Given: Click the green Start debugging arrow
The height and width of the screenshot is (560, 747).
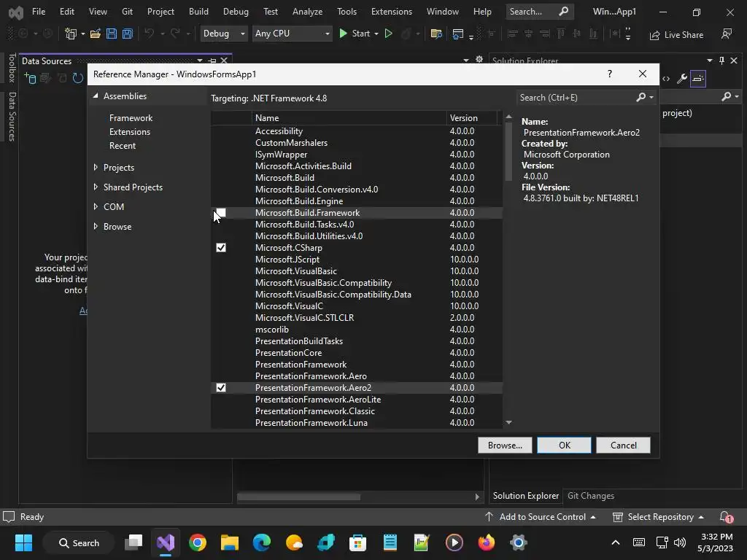Looking at the screenshot, I should [x=343, y=34].
